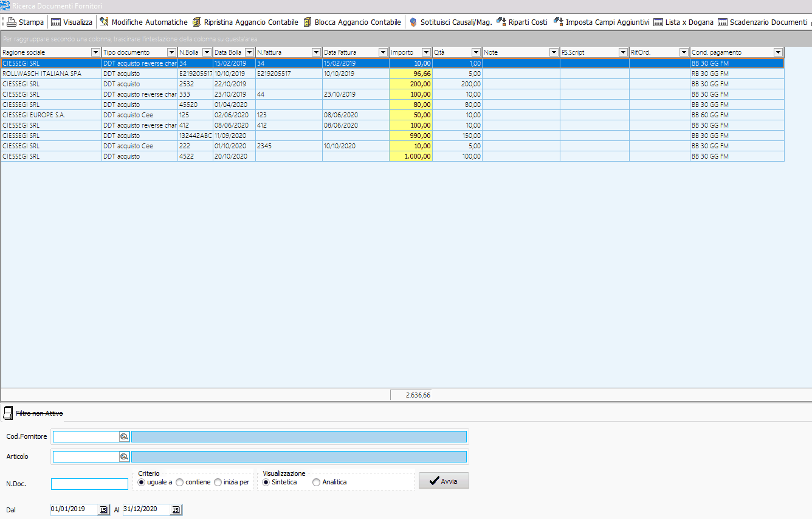Image resolution: width=812 pixels, height=519 pixels.
Task: Click the N.Bolla cell 132442ABC
Action: [195, 136]
